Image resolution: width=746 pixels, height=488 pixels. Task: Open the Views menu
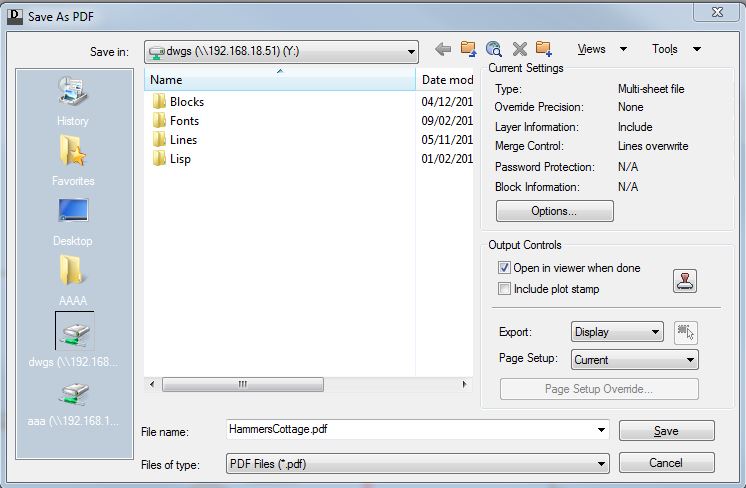coord(602,49)
